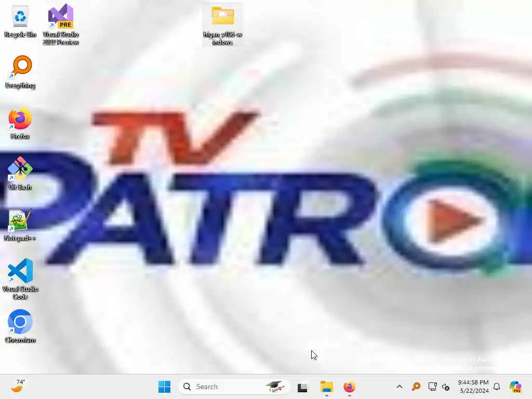
Task: Click the taskbar Search box
Action: click(234, 387)
